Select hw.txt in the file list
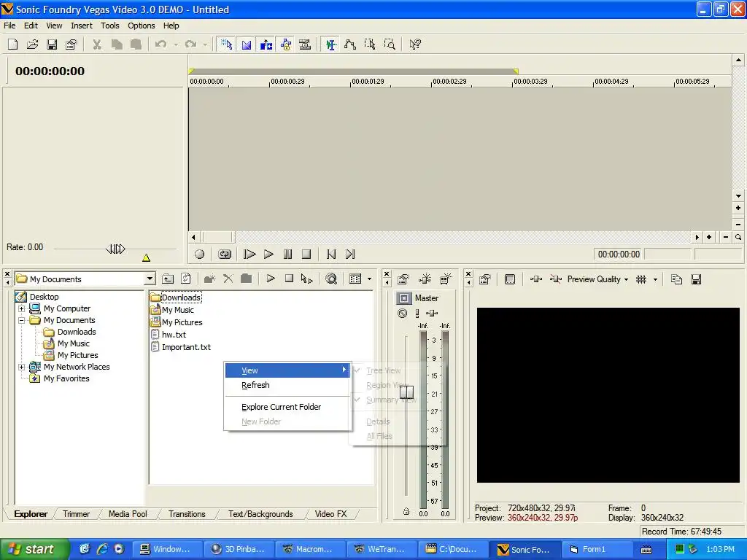The image size is (747, 560). tap(174, 335)
